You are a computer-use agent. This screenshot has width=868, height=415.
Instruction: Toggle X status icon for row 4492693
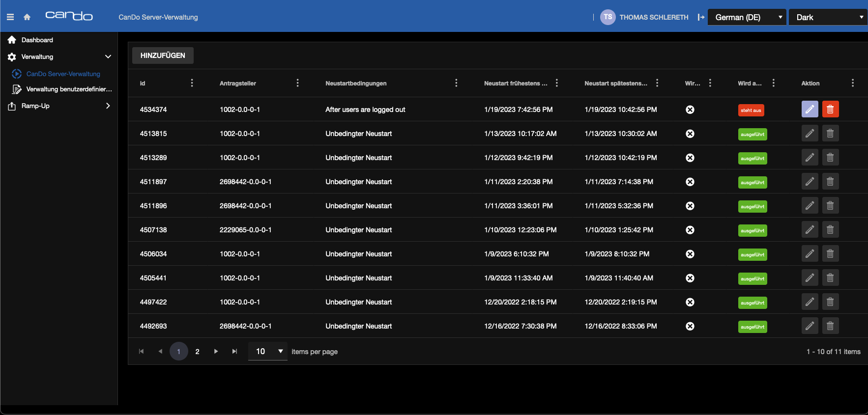click(690, 326)
